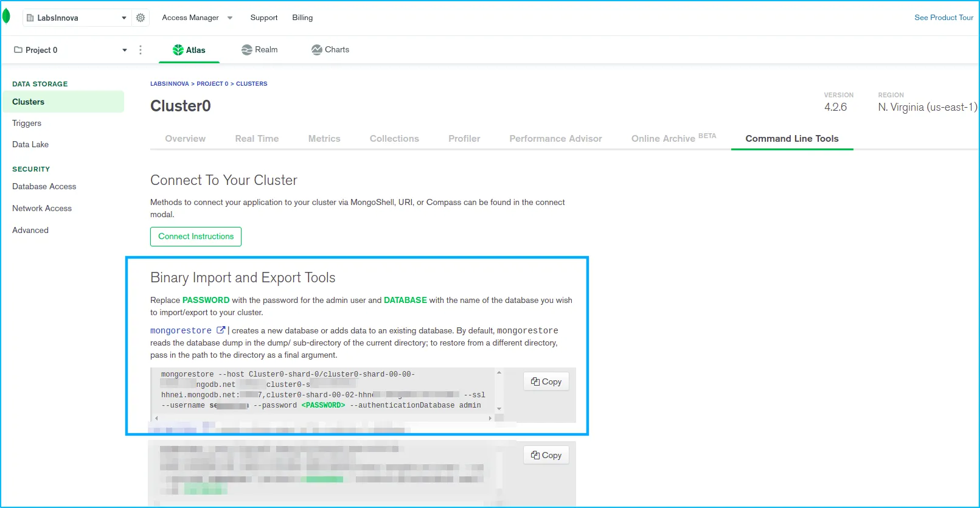Open the Overview cluster tab
The image size is (980, 508).
point(186,139)
